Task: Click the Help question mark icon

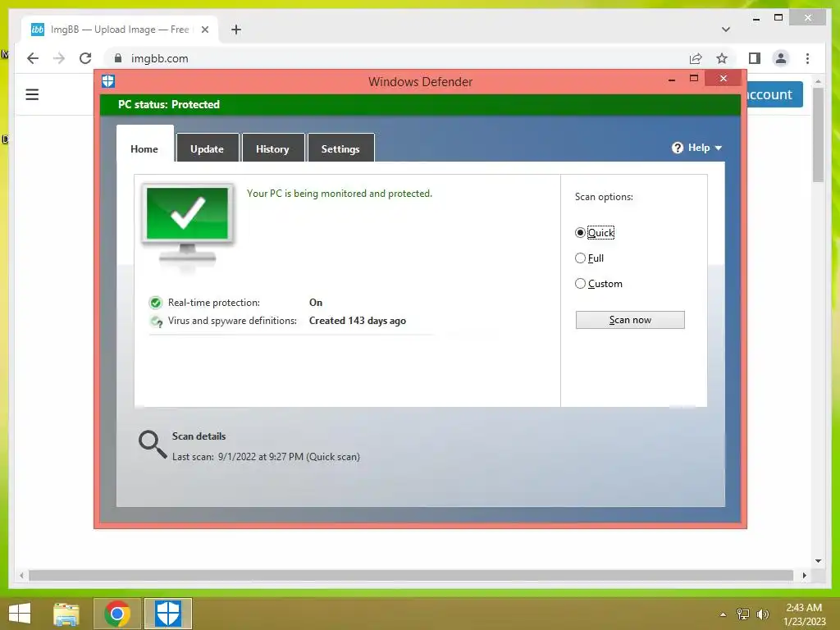Action: 677,148
